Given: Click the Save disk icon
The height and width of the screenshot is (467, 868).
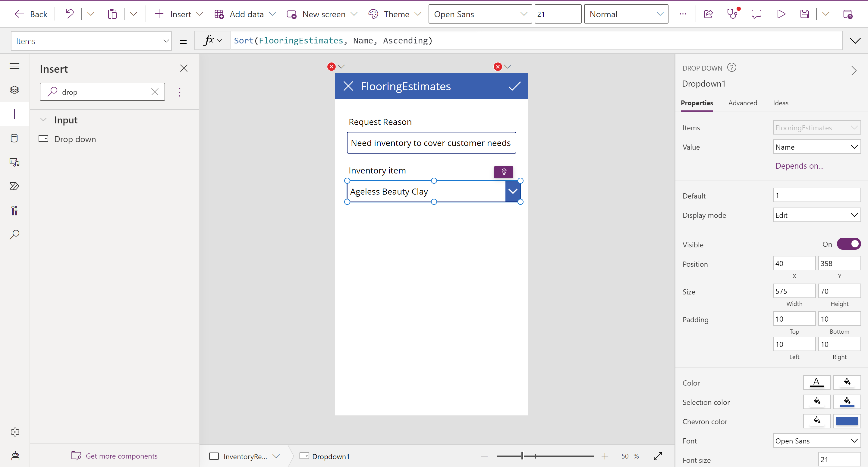Looking at the screenshot, I should (805, 14).
